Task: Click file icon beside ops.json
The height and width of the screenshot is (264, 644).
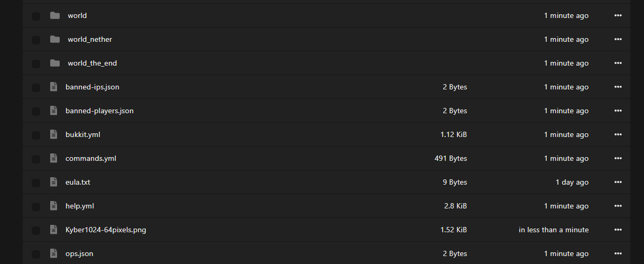Action: [x=53, y=253]
